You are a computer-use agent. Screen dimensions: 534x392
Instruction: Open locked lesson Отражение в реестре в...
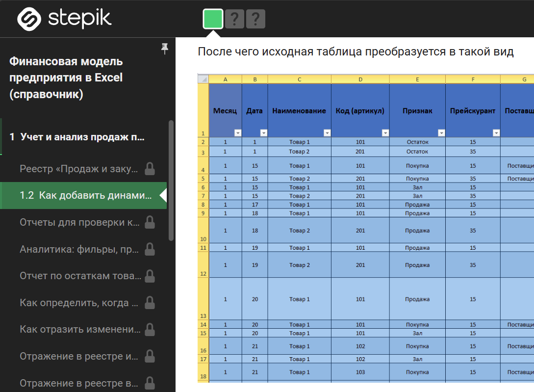coord(78,383)
